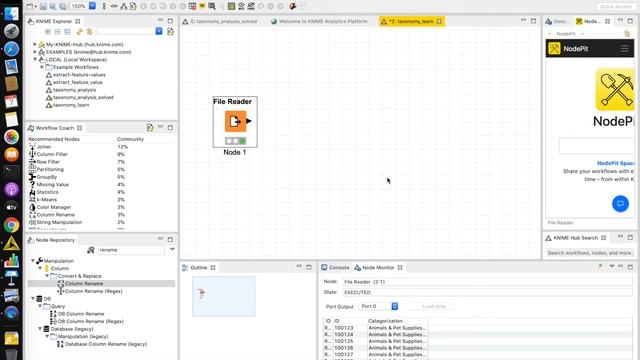This screenshot has height=360, width=640.
Task: Click the Categorization column header
Action: 385,321
